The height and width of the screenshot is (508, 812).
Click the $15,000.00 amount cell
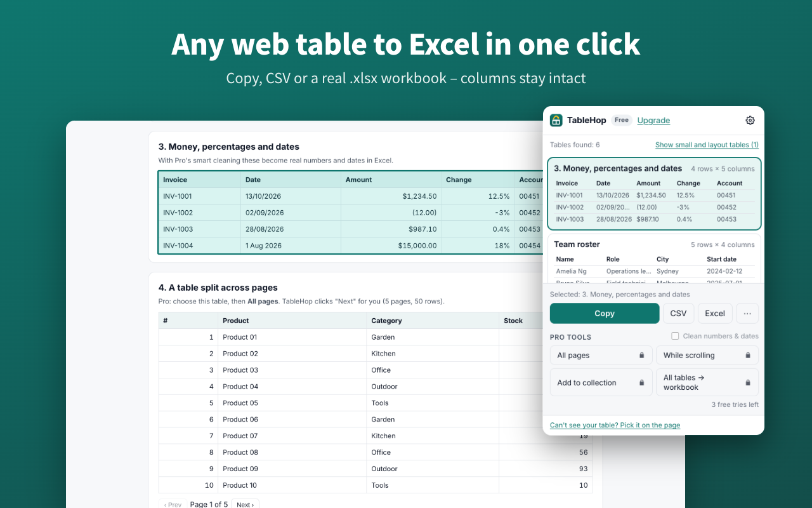[391, 246]
